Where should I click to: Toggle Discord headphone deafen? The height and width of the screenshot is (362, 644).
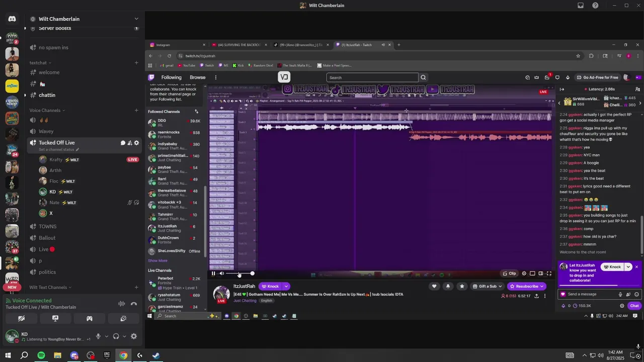(116, 336)
